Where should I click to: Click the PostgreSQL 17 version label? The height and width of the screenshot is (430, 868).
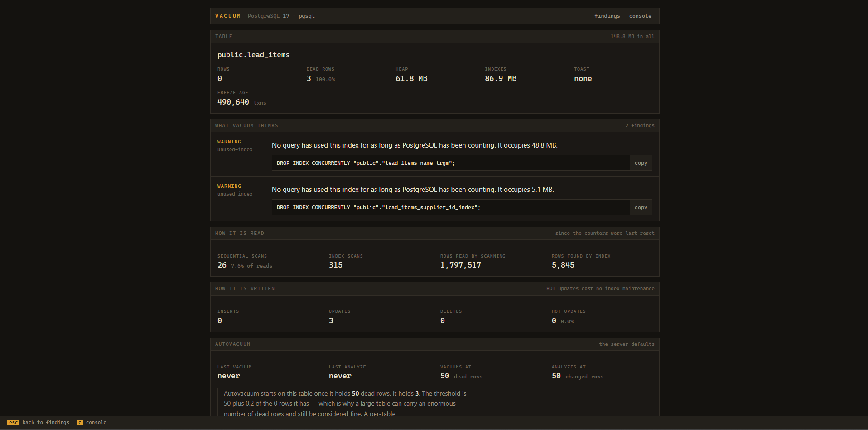268,16
